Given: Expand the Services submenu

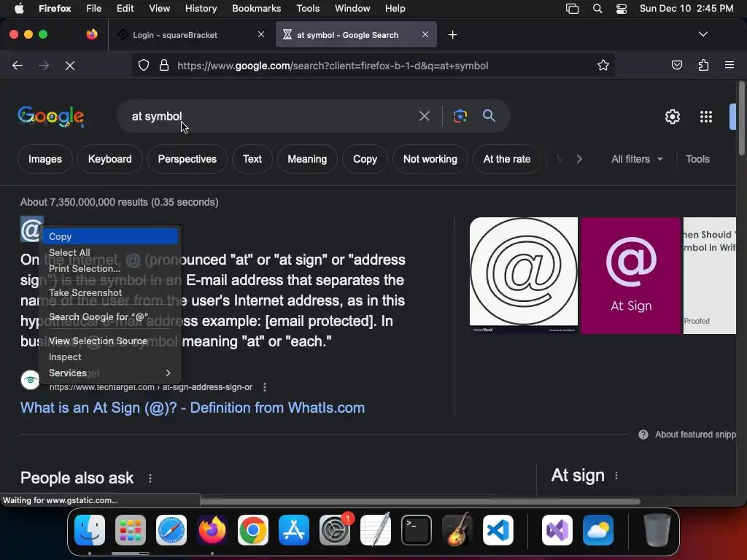Looking at the screenshot, I should tap(110, 373).
